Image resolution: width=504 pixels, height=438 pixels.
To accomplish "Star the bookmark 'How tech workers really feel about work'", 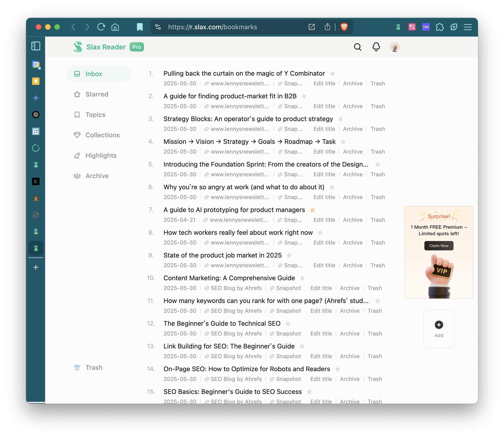I will [321, 233].
